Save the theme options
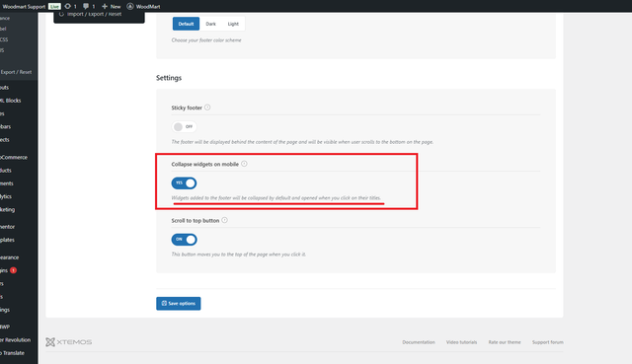632x364 pixels. (179, 303)
